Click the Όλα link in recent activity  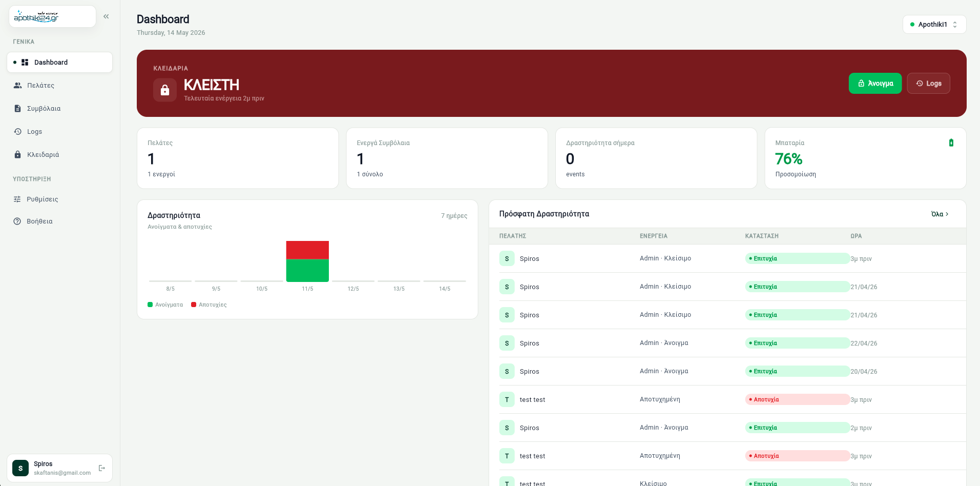click(x=940, y=214)
